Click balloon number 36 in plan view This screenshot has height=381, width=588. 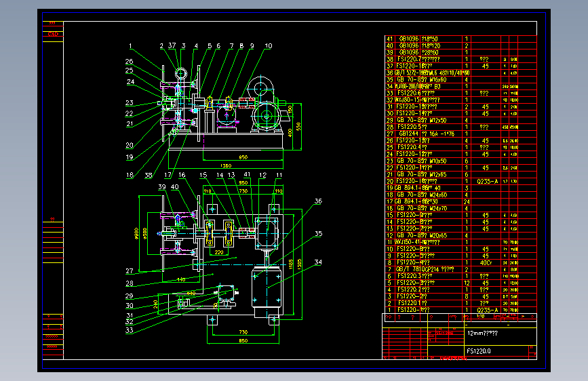tap(318, 201)
